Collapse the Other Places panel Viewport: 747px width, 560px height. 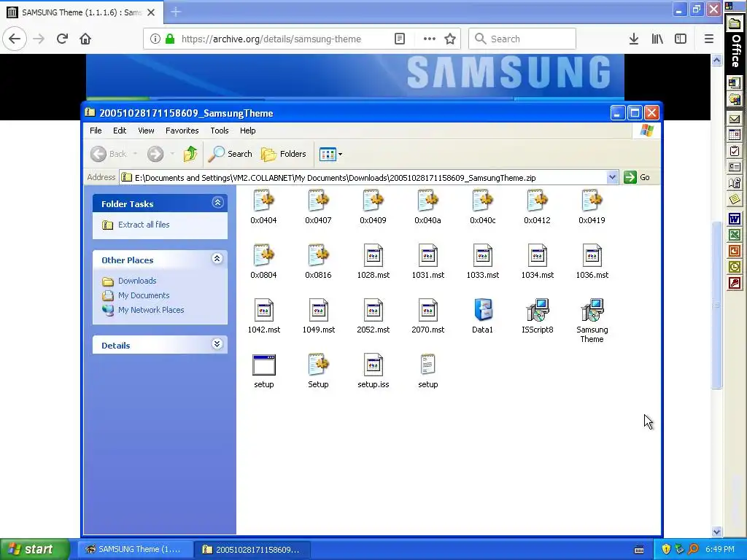point(217,259)
